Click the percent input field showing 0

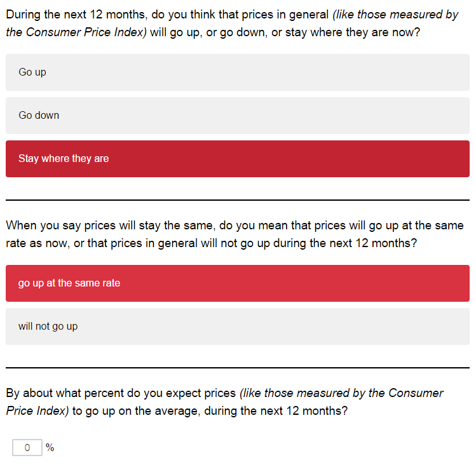[27, 447]
